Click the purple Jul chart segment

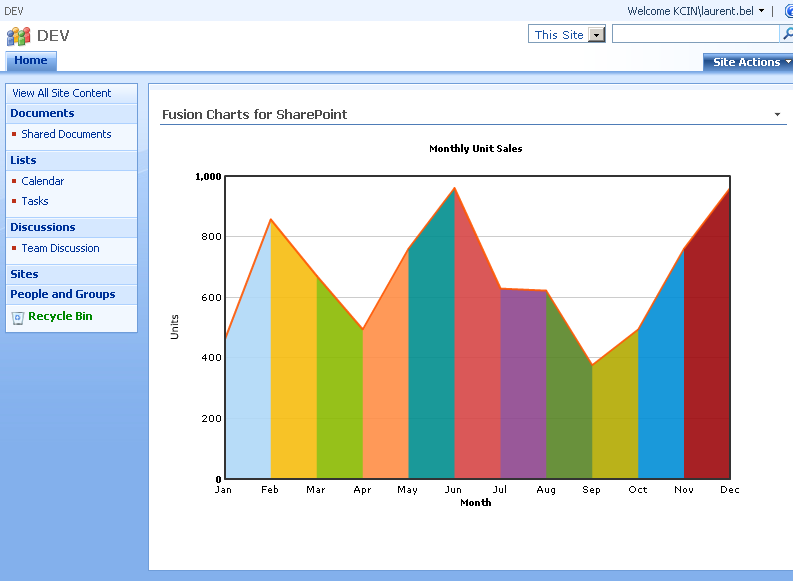(x=523, y=384)
